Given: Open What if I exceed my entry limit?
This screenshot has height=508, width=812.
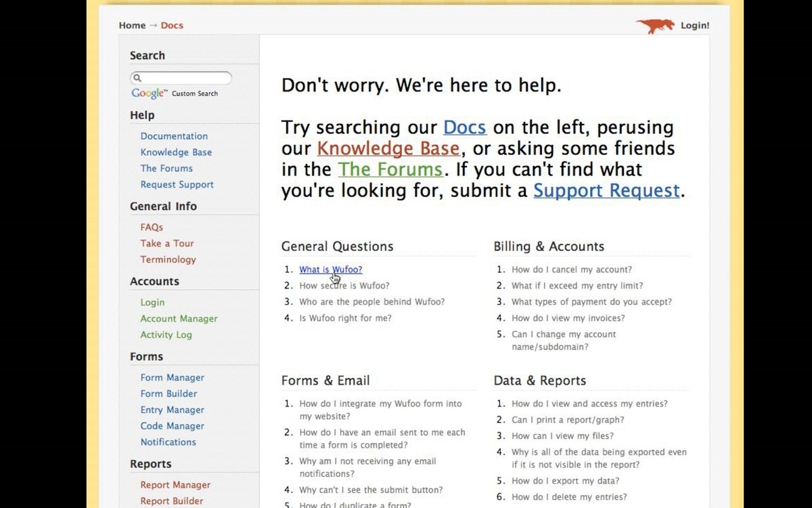Looking at the screenshot, I should (577, 286).
